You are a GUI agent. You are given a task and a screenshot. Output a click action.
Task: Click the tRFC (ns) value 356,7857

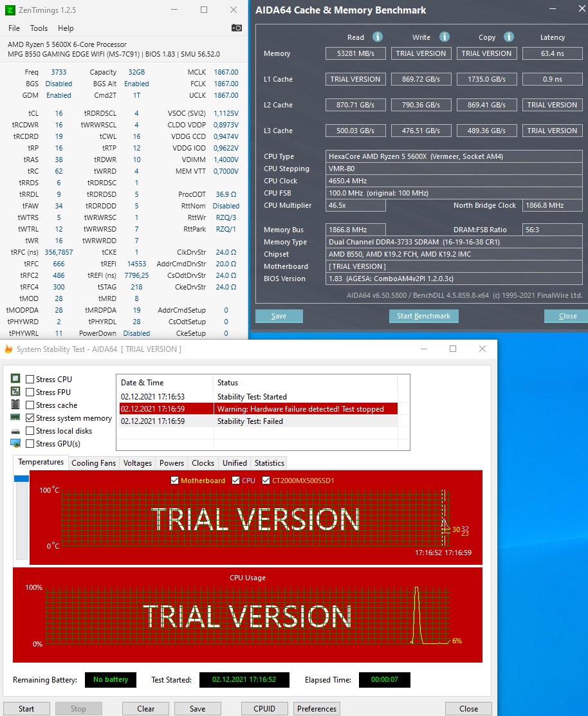(59, 252)
